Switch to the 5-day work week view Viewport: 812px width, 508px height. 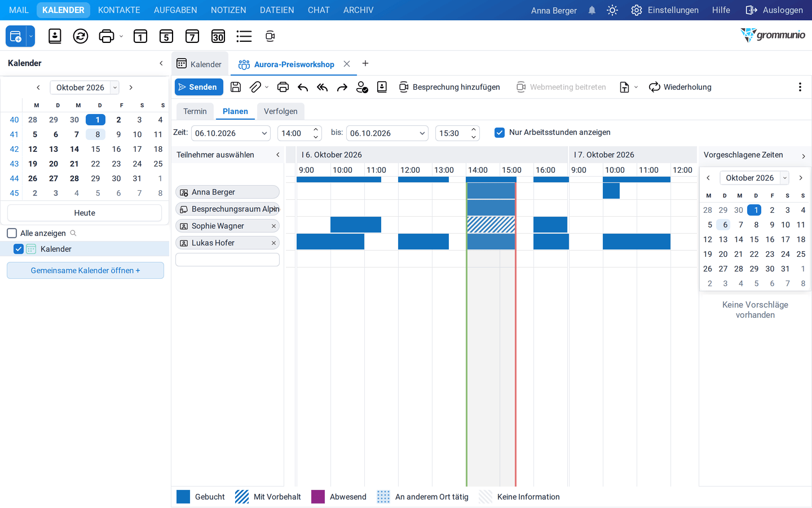[x=166, y=37]
